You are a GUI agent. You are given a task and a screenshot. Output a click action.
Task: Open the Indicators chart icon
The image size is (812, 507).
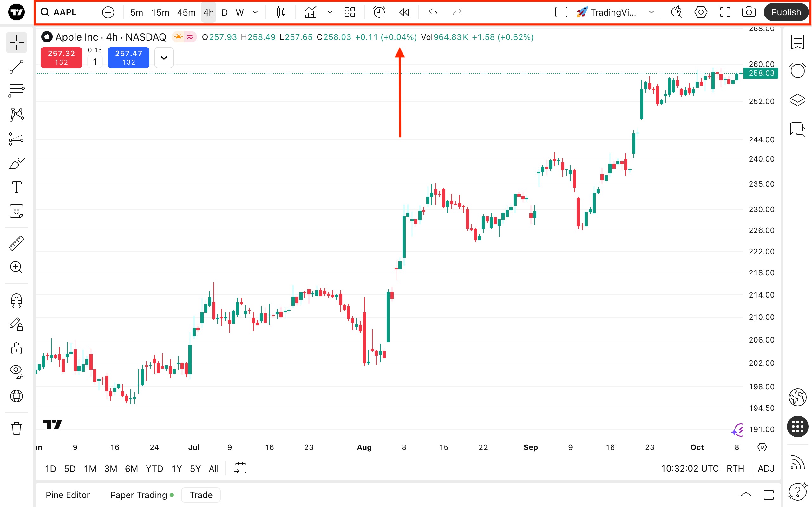[x=311, y=12]
